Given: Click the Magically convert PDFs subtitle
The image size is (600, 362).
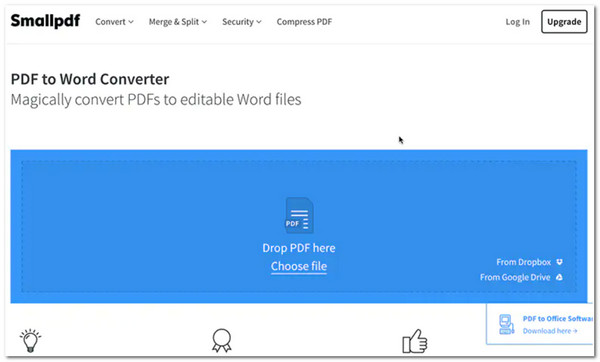Looking at the screenshot, I should click(156, 99).
